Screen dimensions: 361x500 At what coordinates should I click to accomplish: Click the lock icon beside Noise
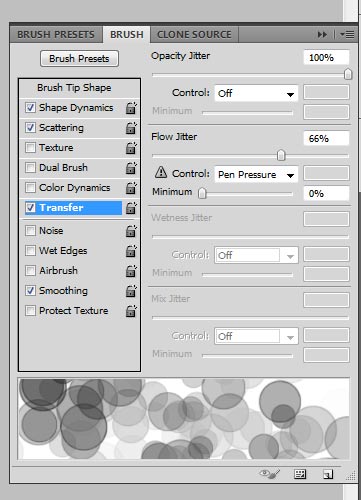point(131,231)
